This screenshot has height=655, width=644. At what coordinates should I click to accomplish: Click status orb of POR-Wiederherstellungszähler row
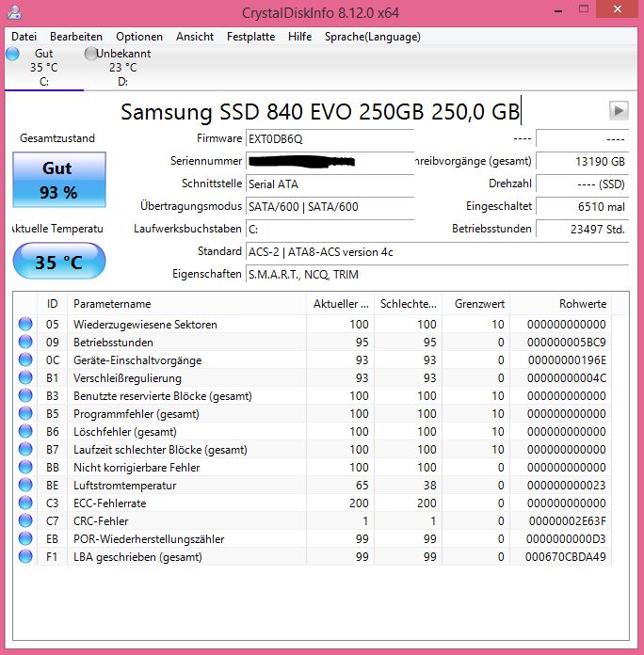click(25, 538)
